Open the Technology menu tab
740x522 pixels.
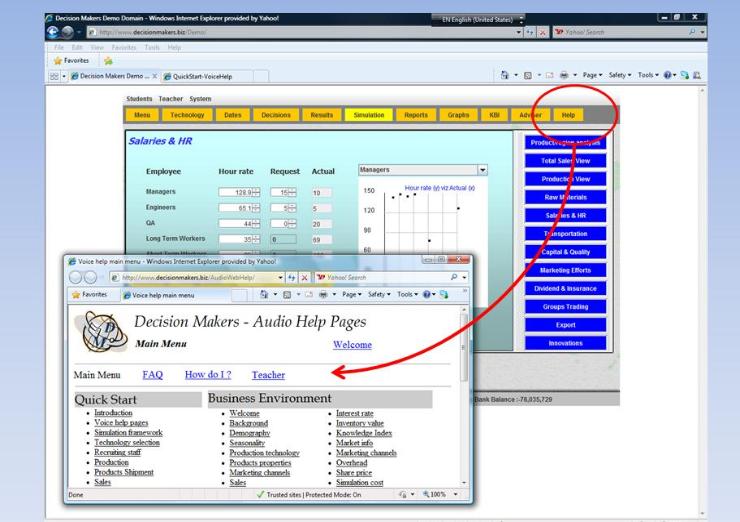187,116
